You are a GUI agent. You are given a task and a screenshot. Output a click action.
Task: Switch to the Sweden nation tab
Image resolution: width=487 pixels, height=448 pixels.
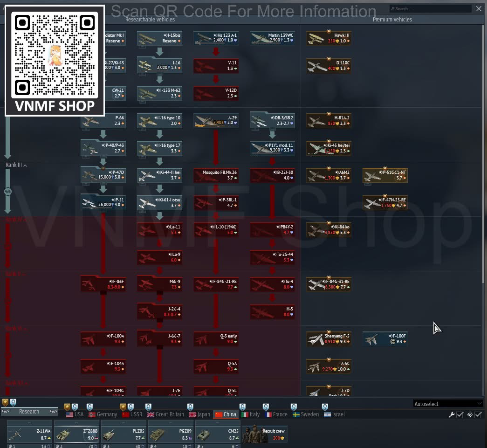coord(306,414)
